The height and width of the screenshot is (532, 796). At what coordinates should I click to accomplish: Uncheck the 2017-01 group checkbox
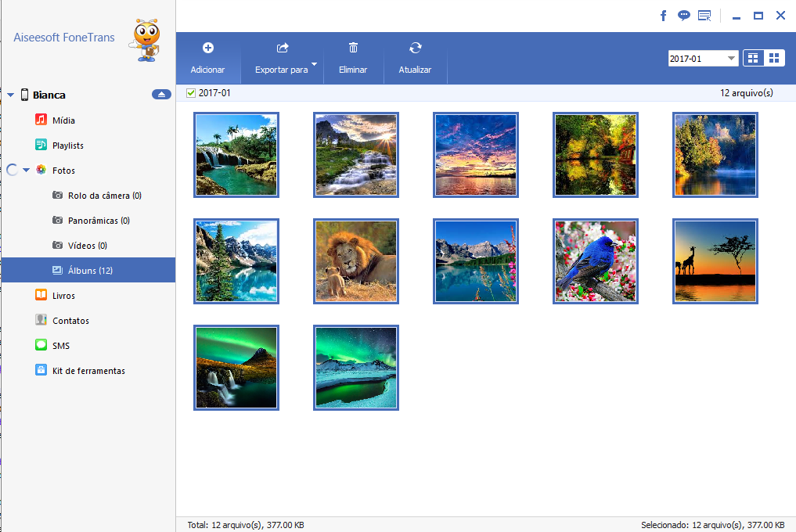pyautogui.click(x=191, y=93)
